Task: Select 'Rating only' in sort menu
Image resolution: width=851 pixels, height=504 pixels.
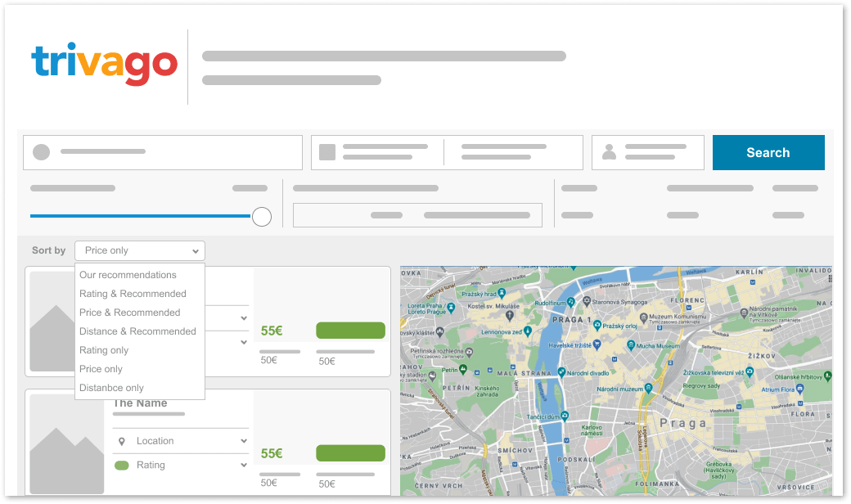Action: coord(104,350)
